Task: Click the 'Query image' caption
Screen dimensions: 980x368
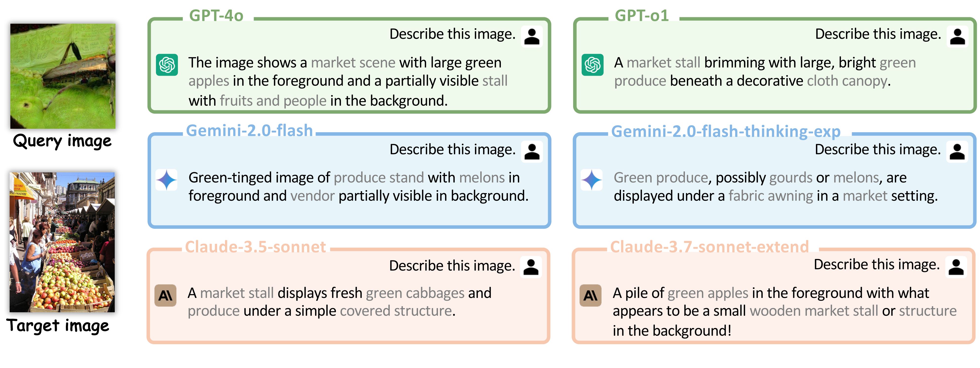Action: [x=62, y=141]
